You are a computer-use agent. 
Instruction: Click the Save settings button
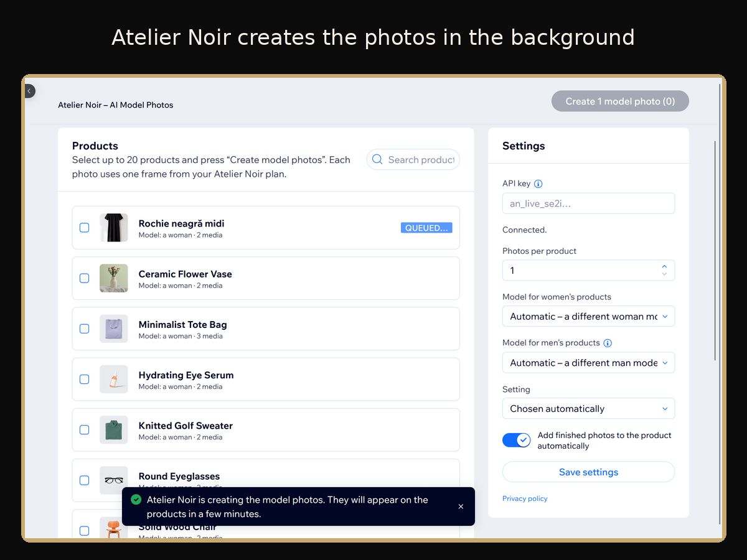[588, 472]
